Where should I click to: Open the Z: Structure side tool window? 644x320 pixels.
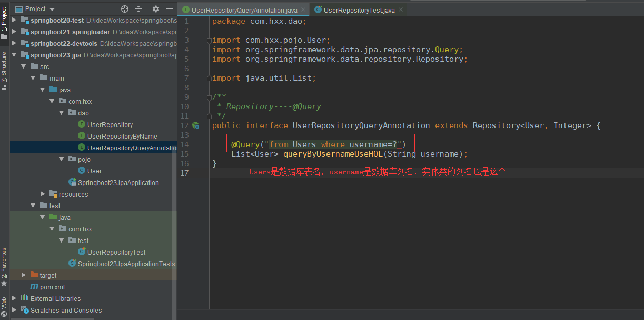4,71
